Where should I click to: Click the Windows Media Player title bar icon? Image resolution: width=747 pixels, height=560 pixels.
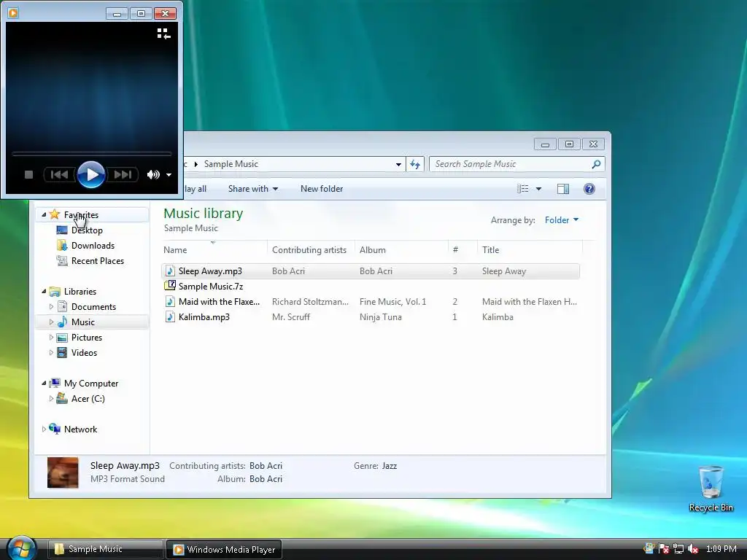13,13
